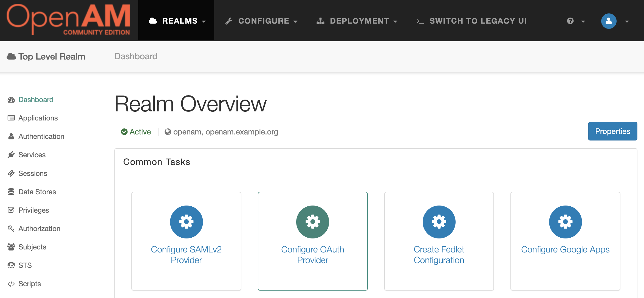Click the OpenAM Community Edition logo

[68, 20]
